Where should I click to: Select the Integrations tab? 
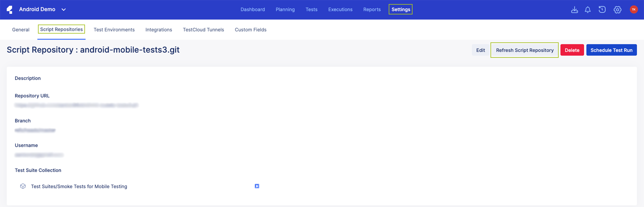pyautogui.click(x=159, y=30)
